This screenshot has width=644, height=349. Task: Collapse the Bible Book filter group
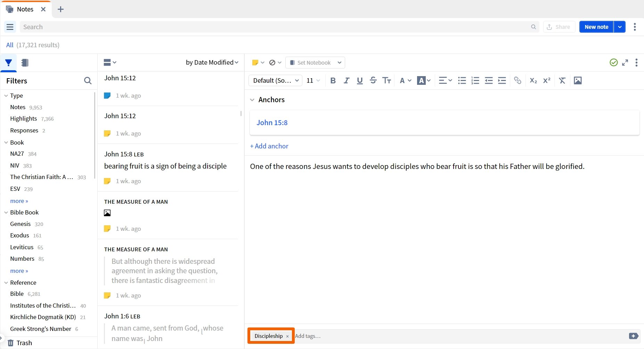tap(6, 212)
